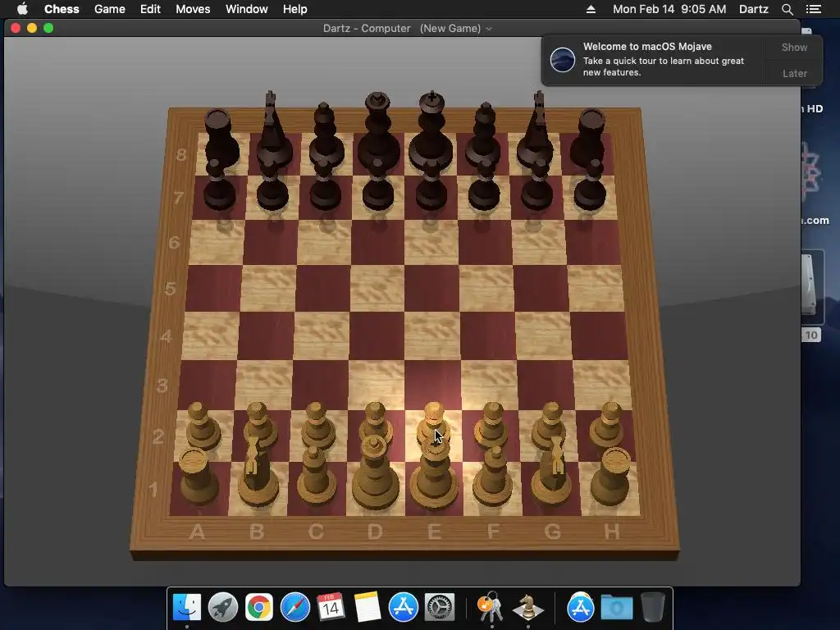Click Later on the Mojave notification
The height and width of the screenshot is (630, 840).
point(794,73)
